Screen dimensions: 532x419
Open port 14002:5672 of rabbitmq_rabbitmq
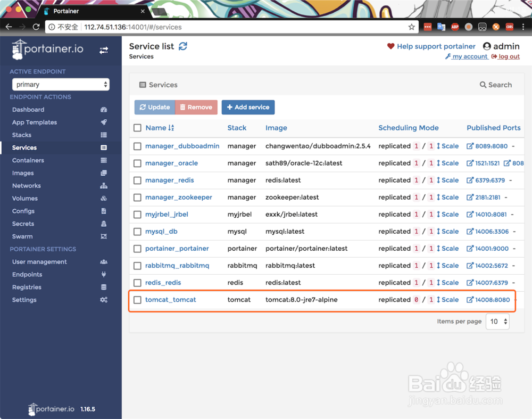point(487,266)
